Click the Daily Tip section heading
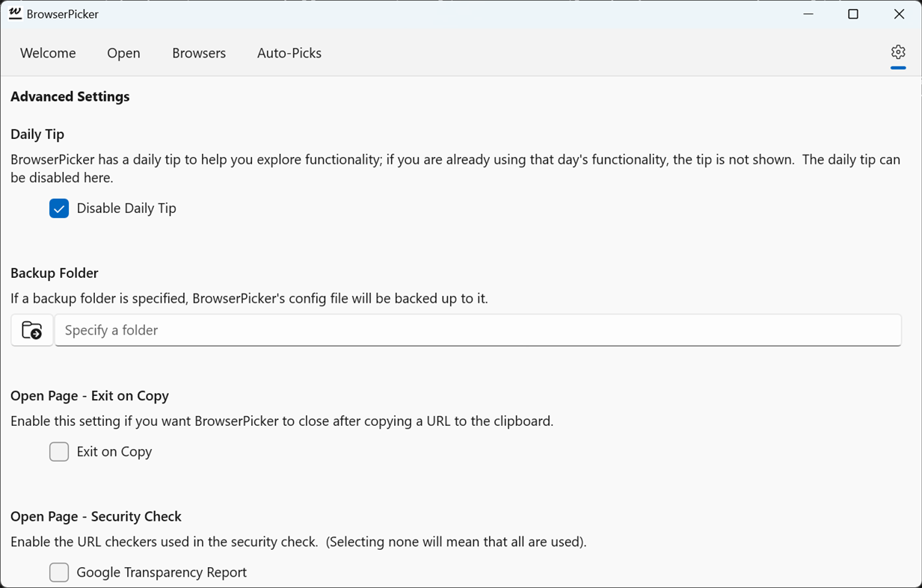Image resolution: width=922 pixels, height=588 pixels. coord(37,134)
